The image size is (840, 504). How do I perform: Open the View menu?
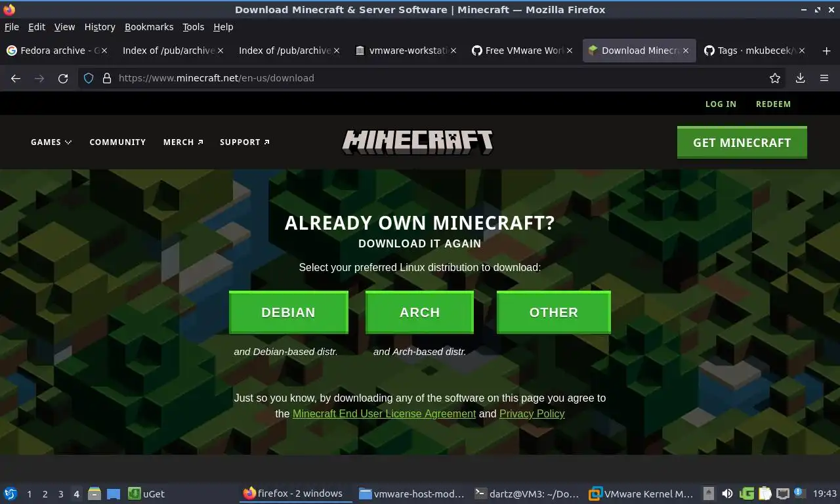click(64, 27)
